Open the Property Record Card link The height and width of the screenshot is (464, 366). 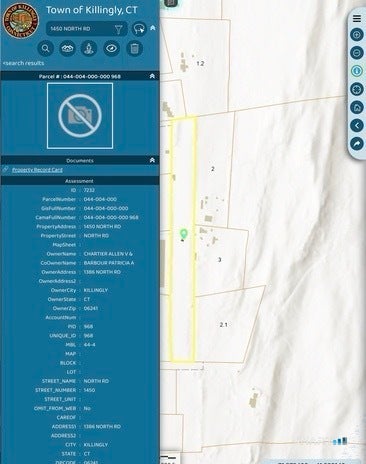37,170
